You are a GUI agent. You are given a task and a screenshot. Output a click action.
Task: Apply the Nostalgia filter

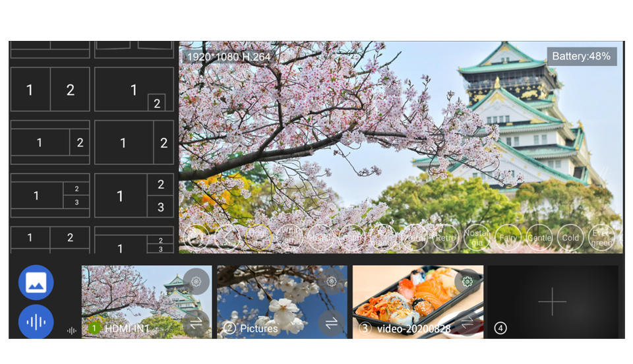coord(477,237)
